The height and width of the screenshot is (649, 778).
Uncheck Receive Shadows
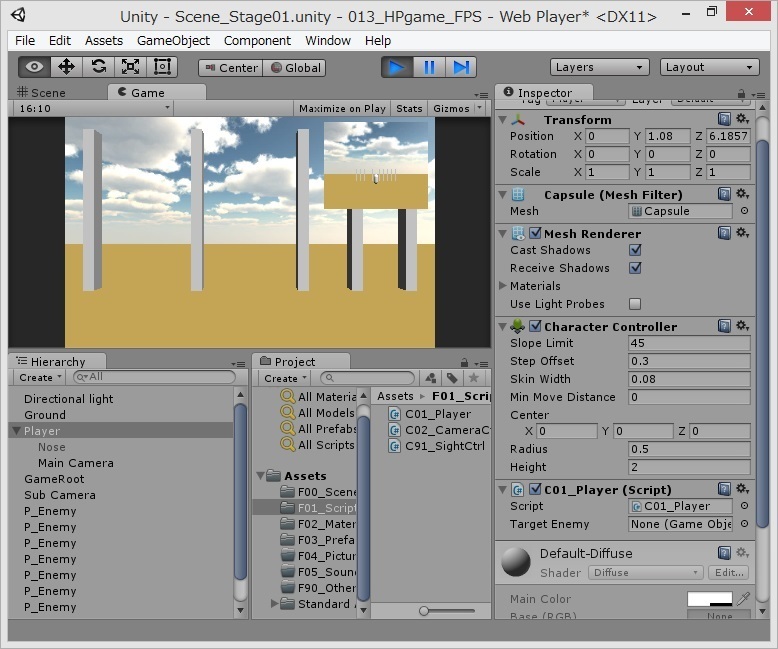(x=635, y=268)
